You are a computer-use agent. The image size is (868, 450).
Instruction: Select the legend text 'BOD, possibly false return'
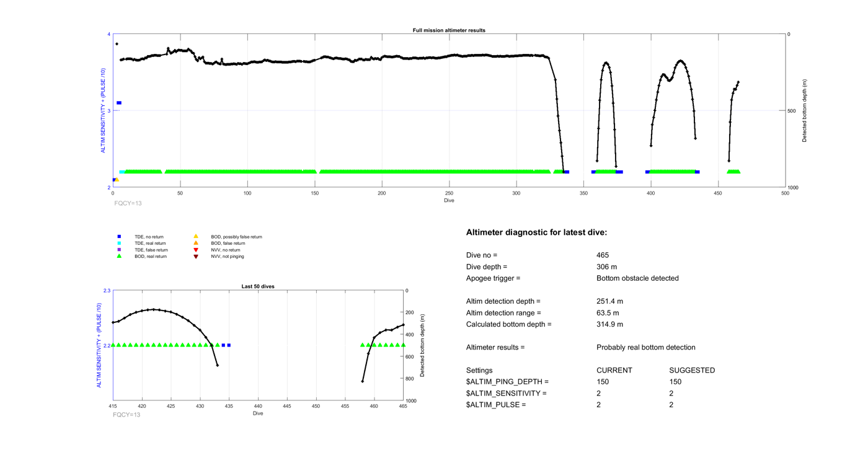(x=236, y=237)
